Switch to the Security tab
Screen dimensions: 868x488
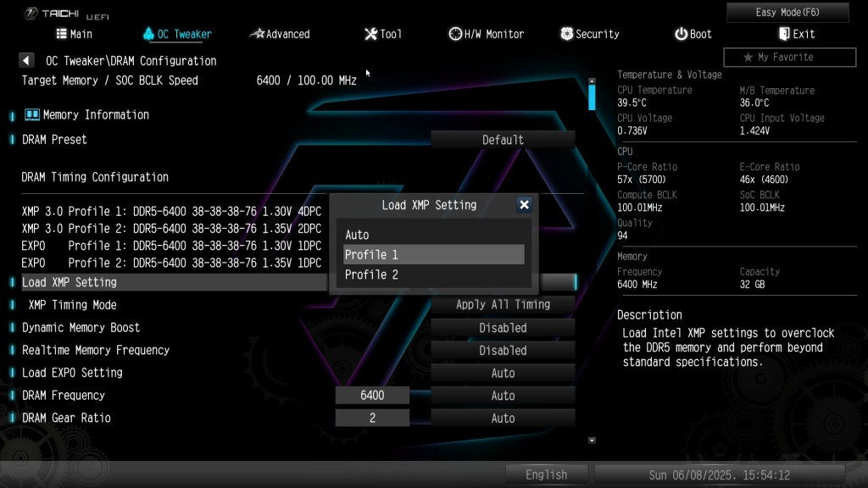click(590, 34)
